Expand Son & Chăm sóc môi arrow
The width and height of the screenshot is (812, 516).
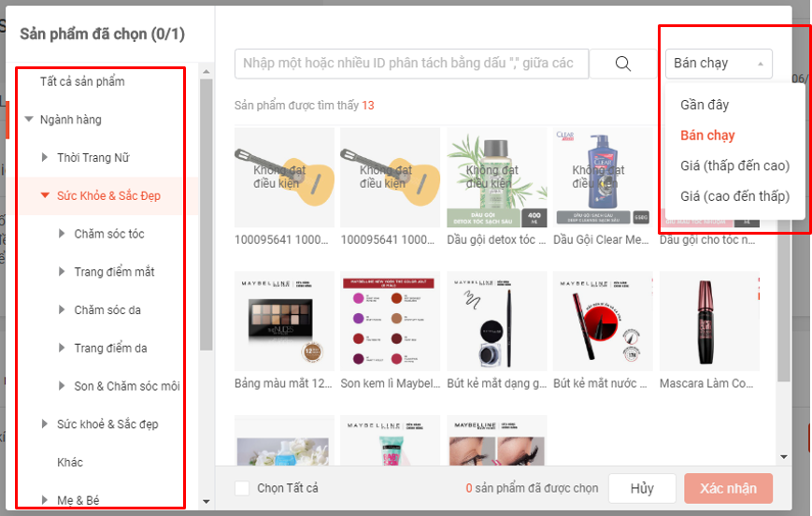pos(62,385)
